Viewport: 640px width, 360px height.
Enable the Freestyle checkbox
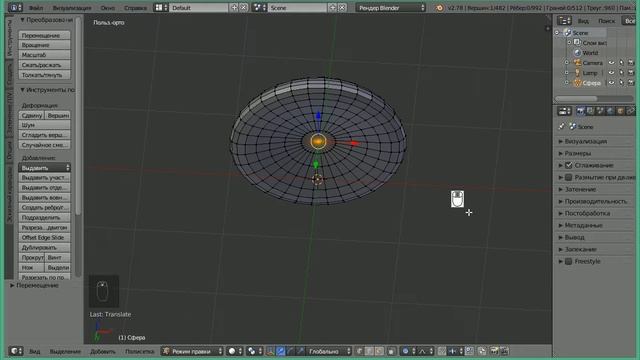click(569, 261)
